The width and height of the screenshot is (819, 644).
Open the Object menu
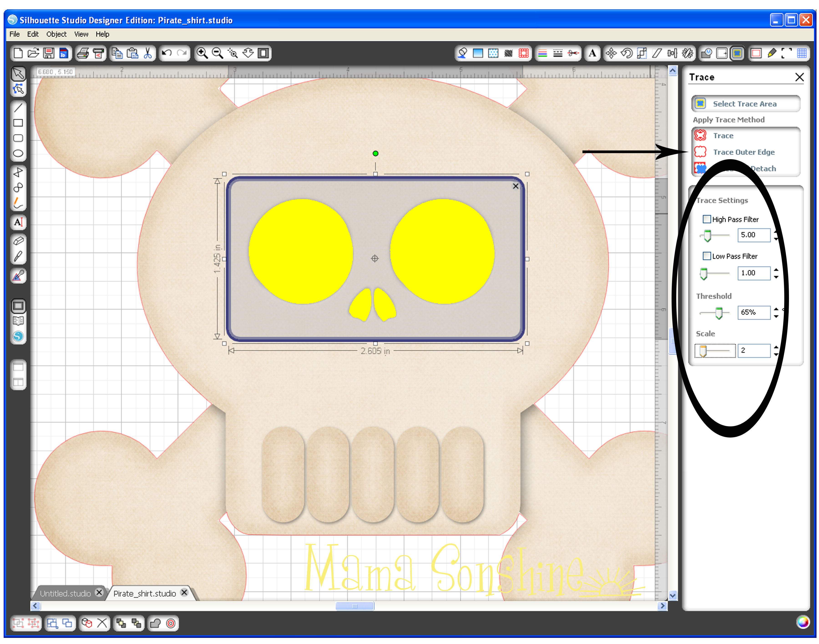click(x=56, y=34)
